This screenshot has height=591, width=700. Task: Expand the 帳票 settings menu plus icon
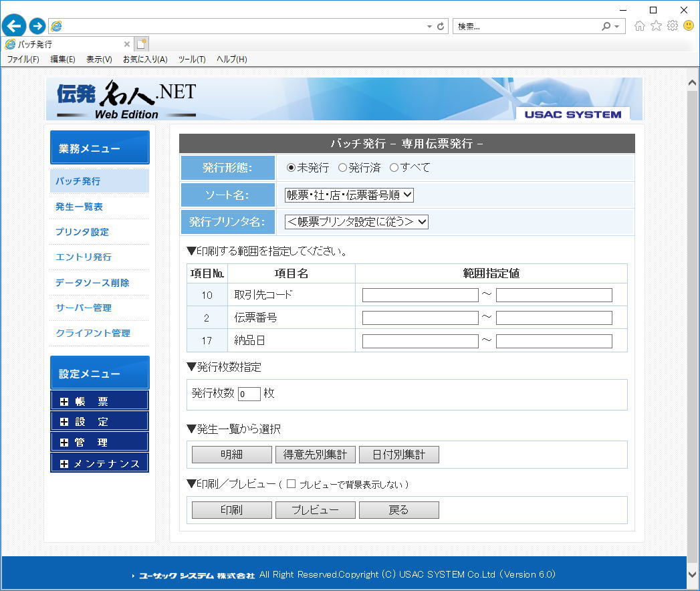click(x=64, y=402)
